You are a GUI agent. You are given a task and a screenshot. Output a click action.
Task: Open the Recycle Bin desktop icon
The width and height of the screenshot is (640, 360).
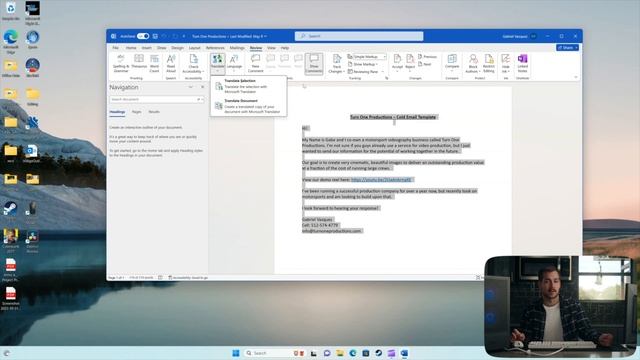(11, 11)
